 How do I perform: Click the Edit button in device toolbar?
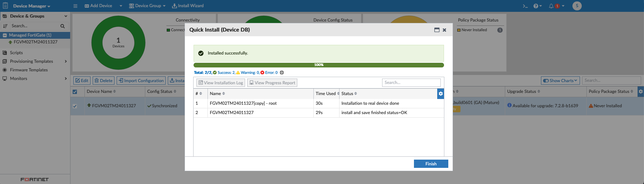82,81
